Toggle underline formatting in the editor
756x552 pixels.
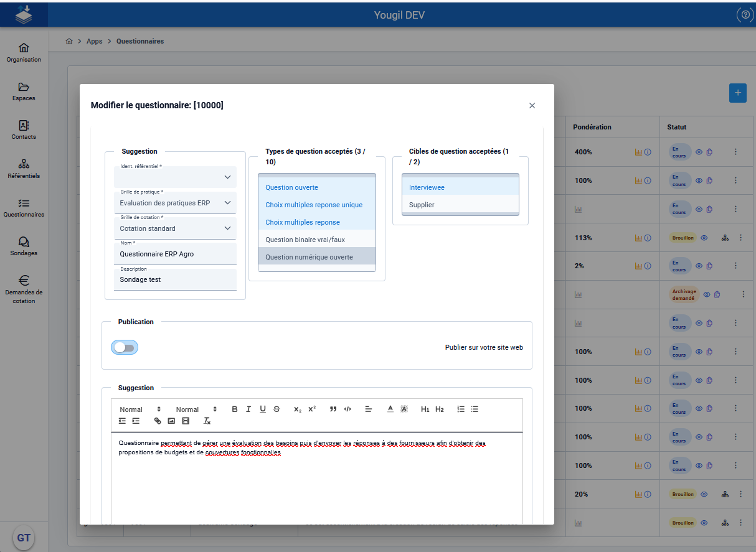pyautogui.click(x=263, y=409)
